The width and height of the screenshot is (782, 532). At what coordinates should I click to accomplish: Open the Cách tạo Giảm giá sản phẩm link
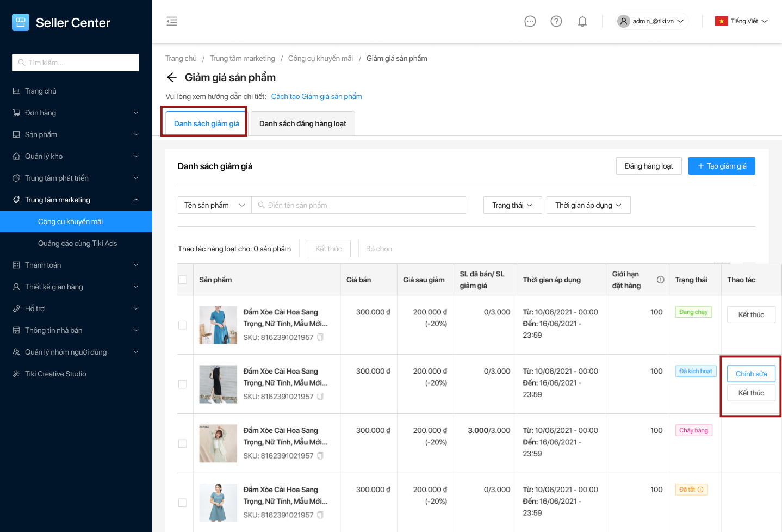(316, 96)
